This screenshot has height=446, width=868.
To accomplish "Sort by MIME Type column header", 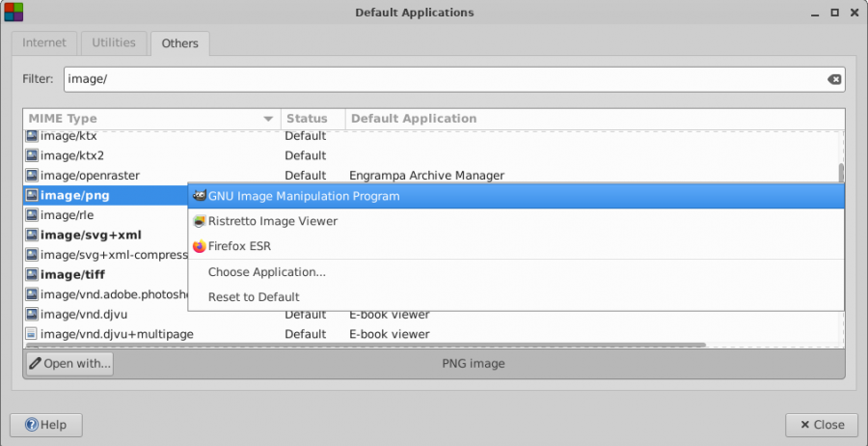I will coord(151,119).
